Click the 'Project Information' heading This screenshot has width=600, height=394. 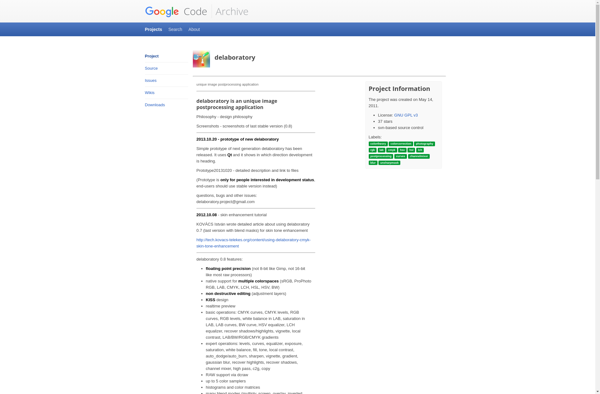pos(399,89)
